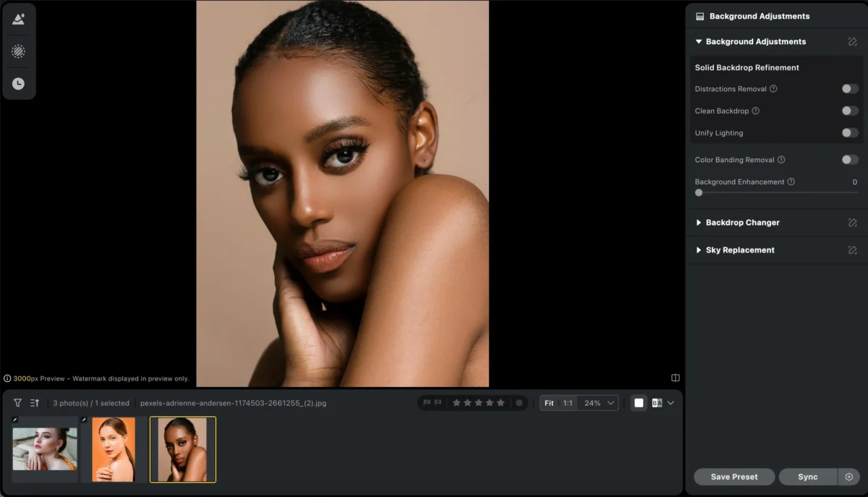Enable the Unify Lighting toggle
Screen dimensions: 868x497
850,133
